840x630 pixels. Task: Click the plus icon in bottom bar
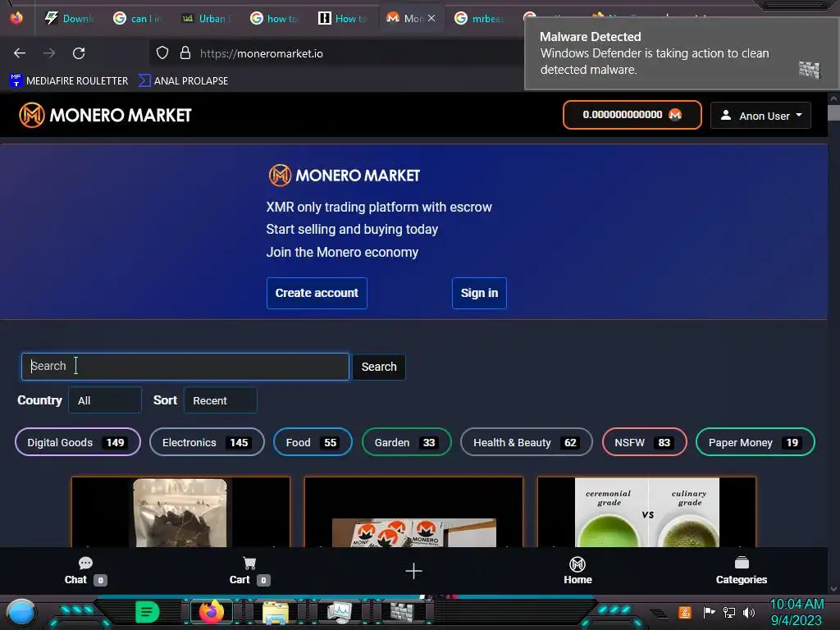tap(413, 571)
